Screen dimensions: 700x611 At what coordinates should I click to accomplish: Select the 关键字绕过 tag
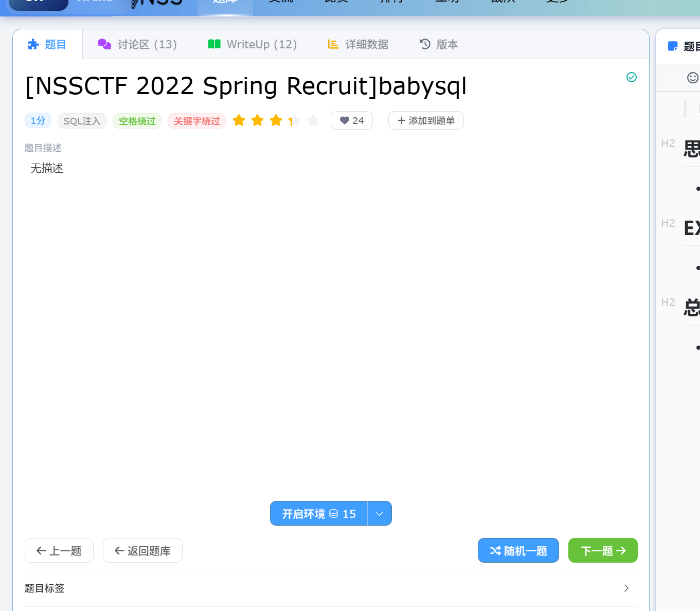196,121
